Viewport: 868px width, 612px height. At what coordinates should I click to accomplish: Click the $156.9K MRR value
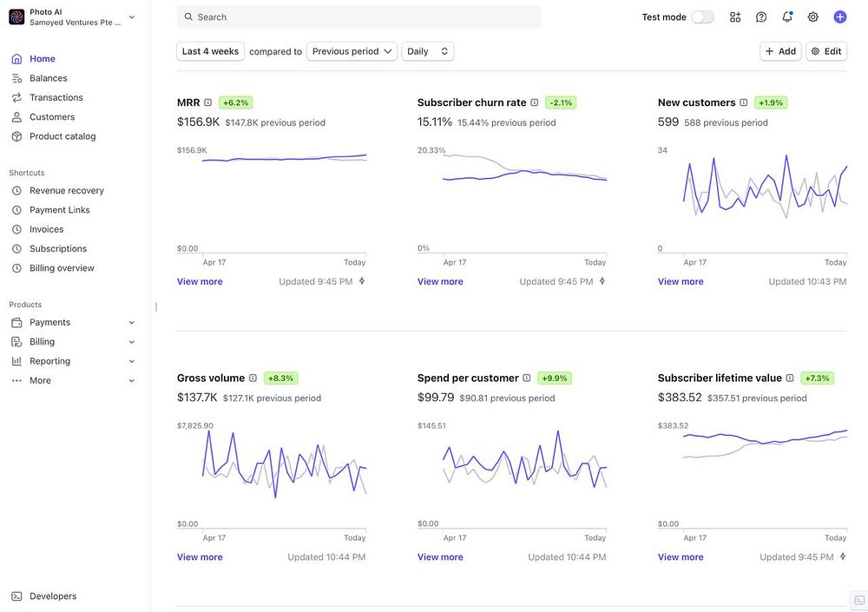coord(198,122)
